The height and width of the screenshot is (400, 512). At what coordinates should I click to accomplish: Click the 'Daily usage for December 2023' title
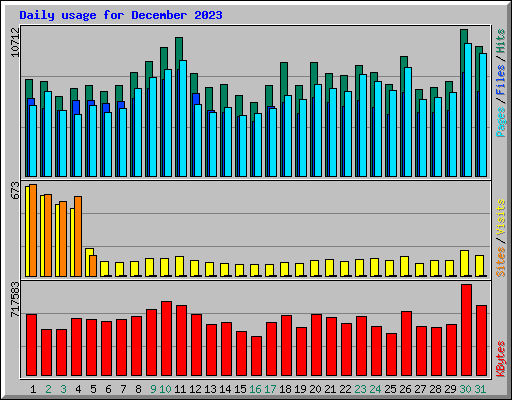tap(121, 15)
